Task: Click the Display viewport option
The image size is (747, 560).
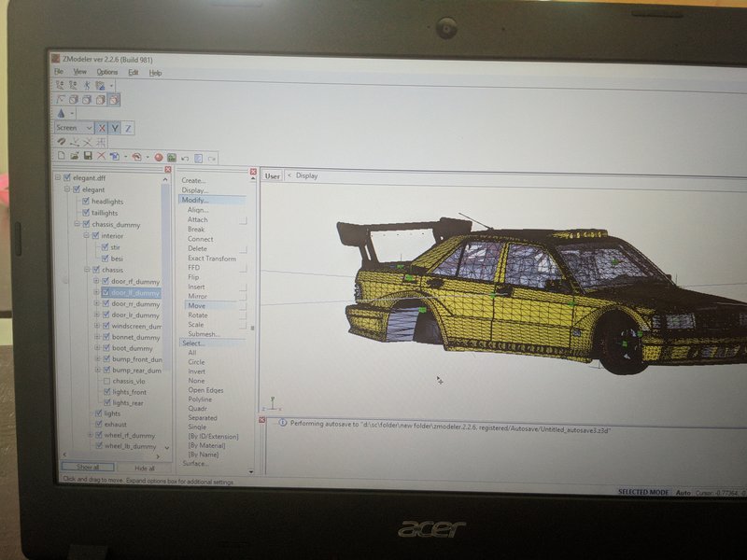Action: [x=306, y=175]
